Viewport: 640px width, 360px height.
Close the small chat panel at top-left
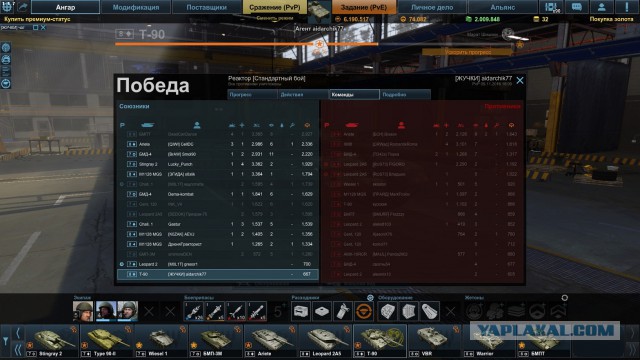[43, 27]
